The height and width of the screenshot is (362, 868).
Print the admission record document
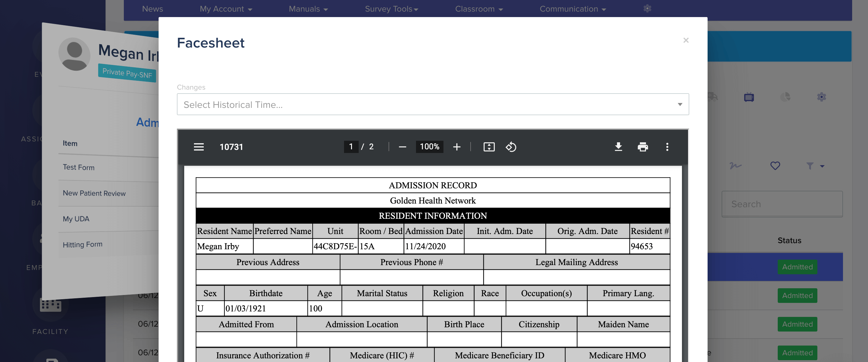(643, 147)
